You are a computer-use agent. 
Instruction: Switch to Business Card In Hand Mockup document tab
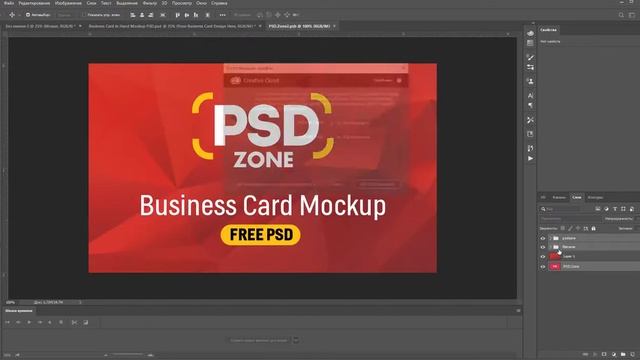(x=172, y=26)
